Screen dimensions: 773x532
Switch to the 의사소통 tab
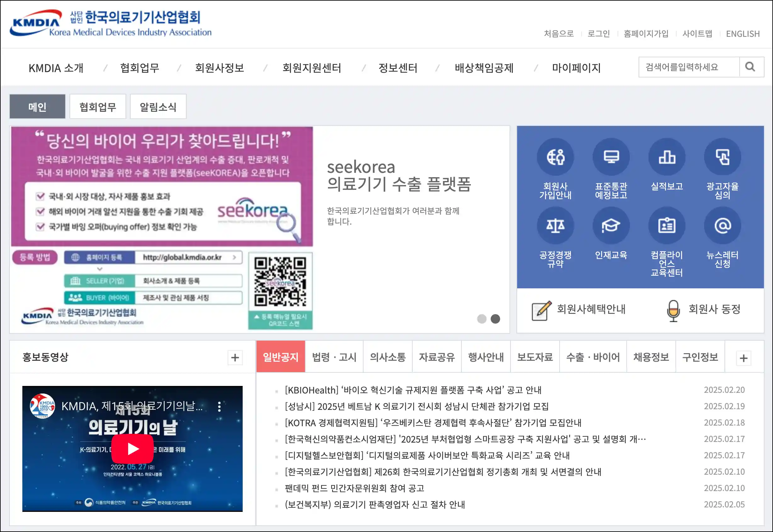pyautogui.click(x=387, y=357)
